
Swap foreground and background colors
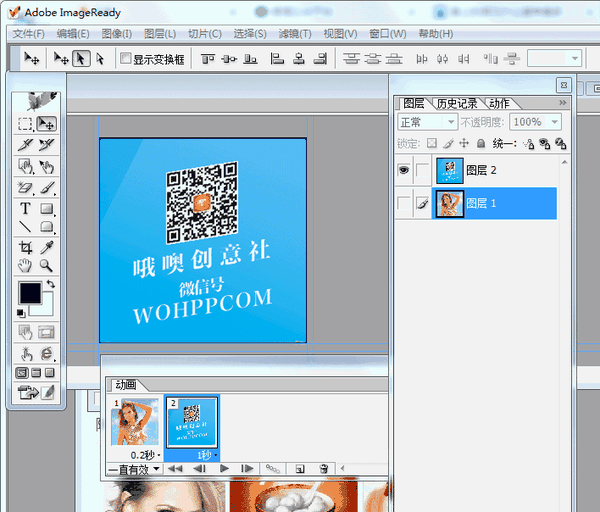[51, 284]
